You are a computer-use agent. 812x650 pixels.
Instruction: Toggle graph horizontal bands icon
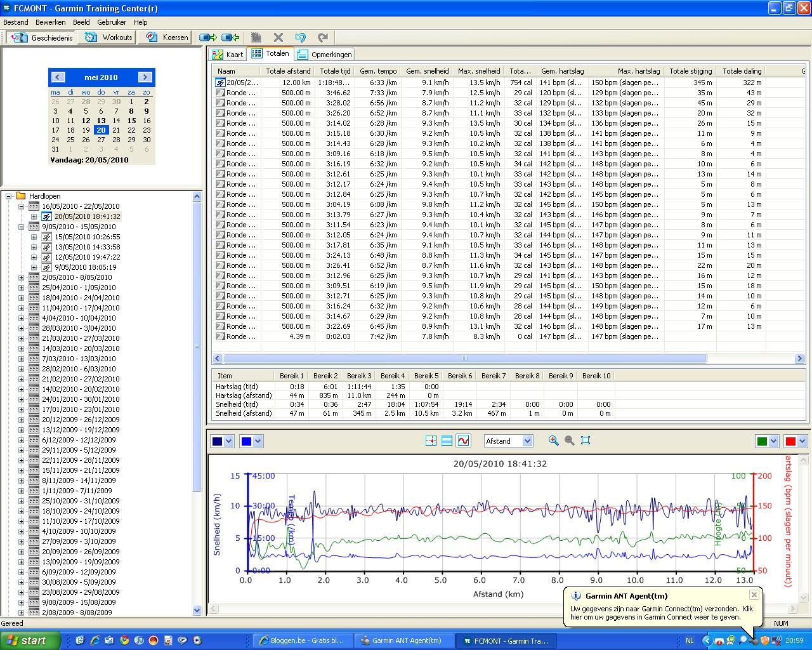[447, 441]
